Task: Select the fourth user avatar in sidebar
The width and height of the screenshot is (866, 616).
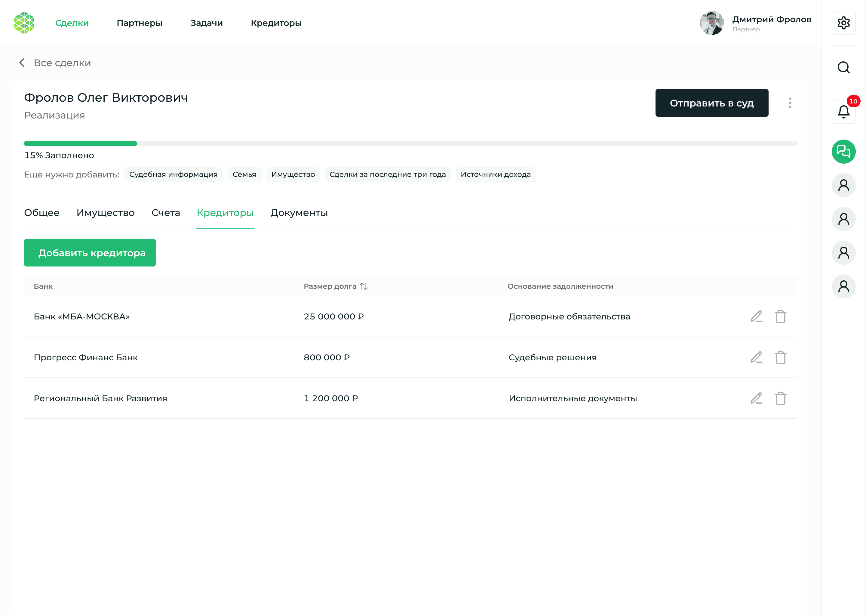Action: coord(843,286)
